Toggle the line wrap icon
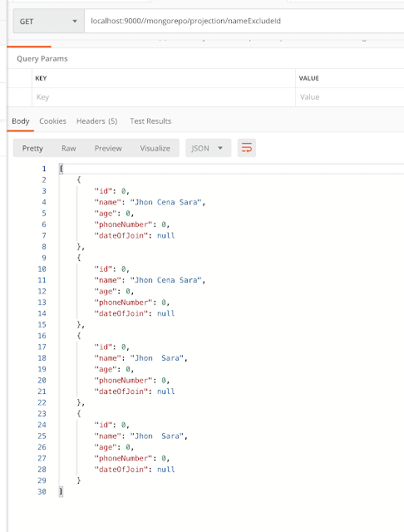The width and height of the screenshot is (404, 532). pyautogui.click(x=247, y=148)
